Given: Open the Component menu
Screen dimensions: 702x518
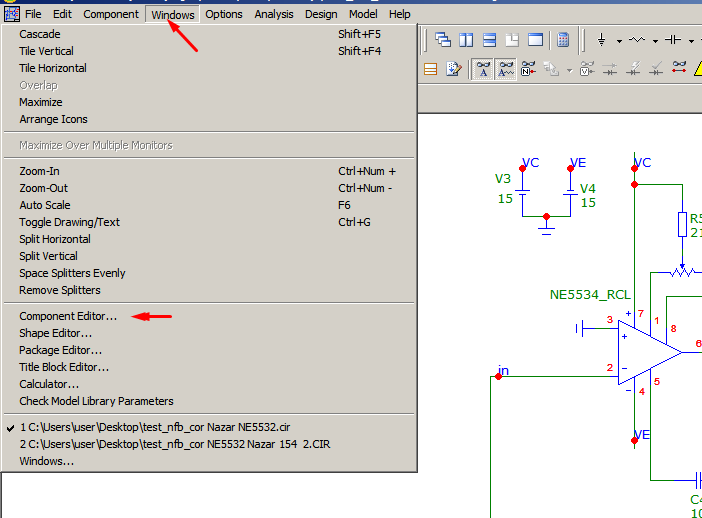Looking at the screenshot, I should [111, 14].
